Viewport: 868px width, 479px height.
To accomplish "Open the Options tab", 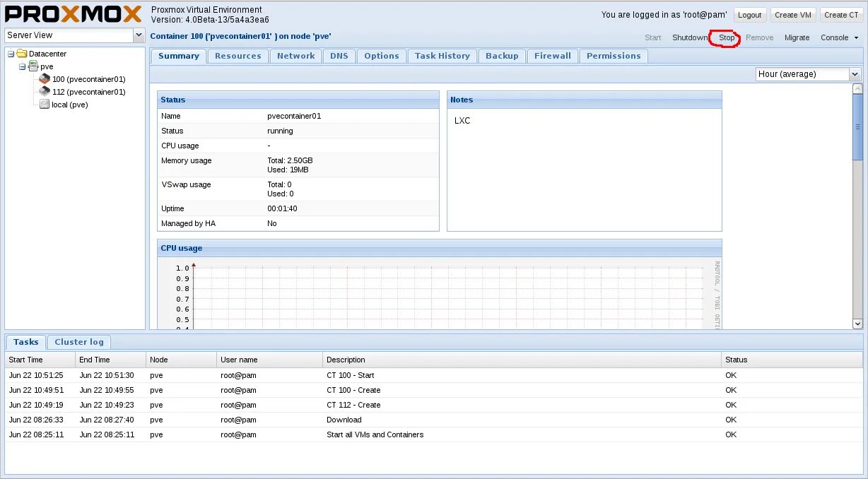I will point(382,56).
